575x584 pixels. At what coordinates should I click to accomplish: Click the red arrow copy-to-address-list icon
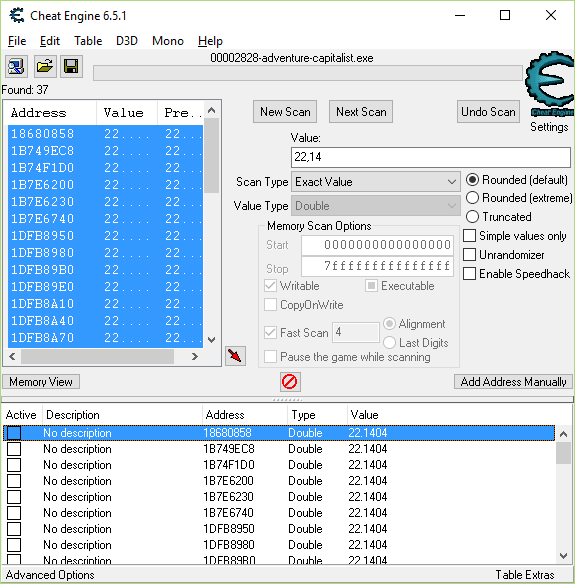[235, 356]
